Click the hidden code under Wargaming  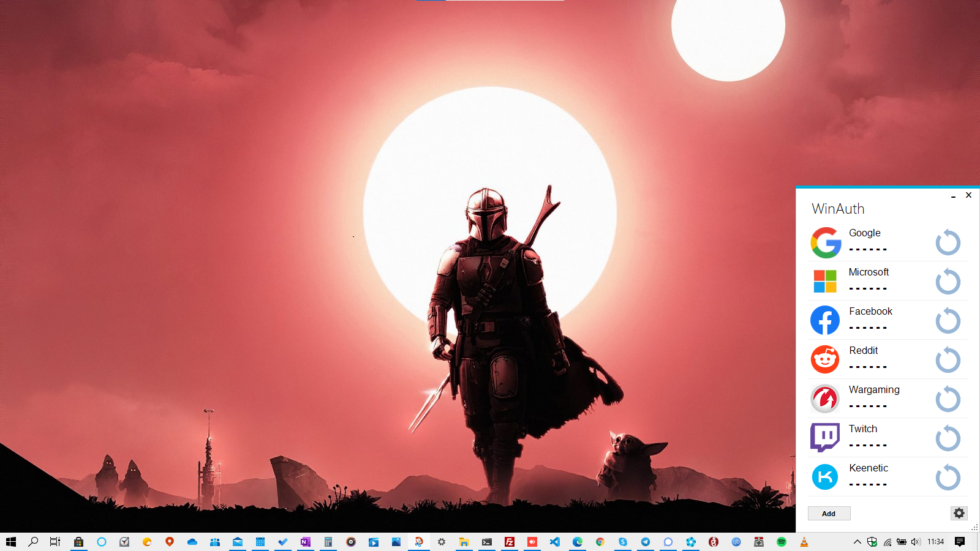868,406
